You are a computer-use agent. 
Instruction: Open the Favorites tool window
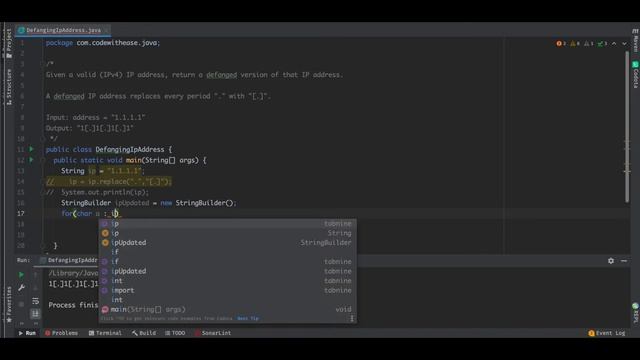[x=9, y=304]
